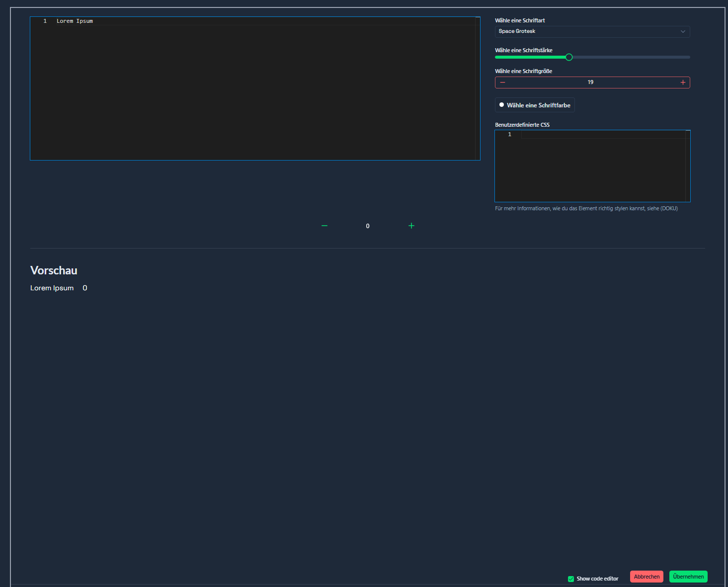This screenshot has width=728, height=587.
Task: Click the green plus icon below the editor
Action: point(411,226)
